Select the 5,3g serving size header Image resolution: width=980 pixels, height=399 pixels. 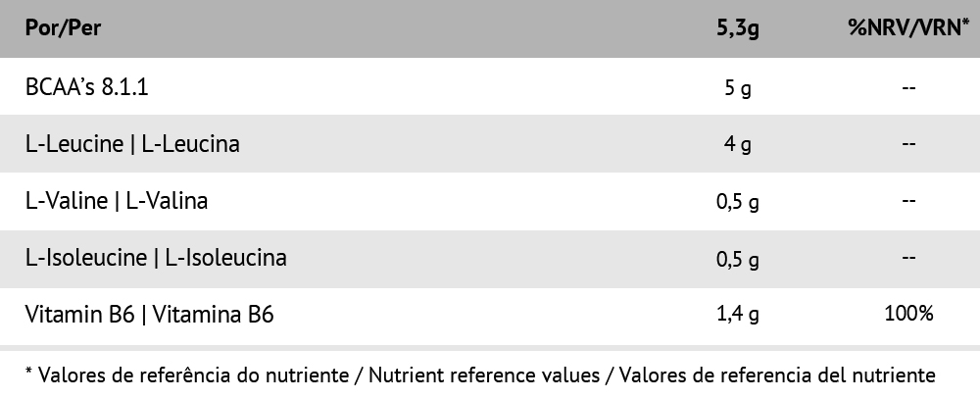coord(738,29)
